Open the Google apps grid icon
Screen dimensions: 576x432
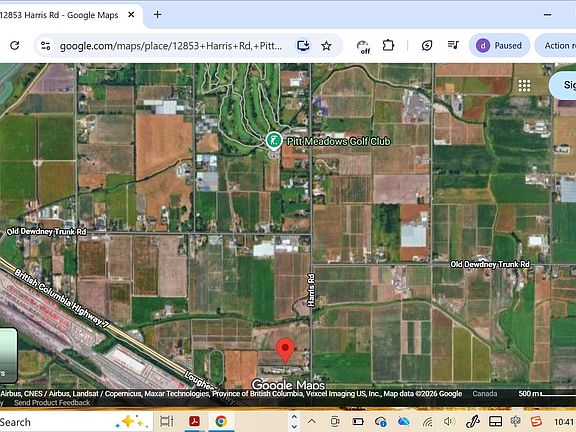524,85
